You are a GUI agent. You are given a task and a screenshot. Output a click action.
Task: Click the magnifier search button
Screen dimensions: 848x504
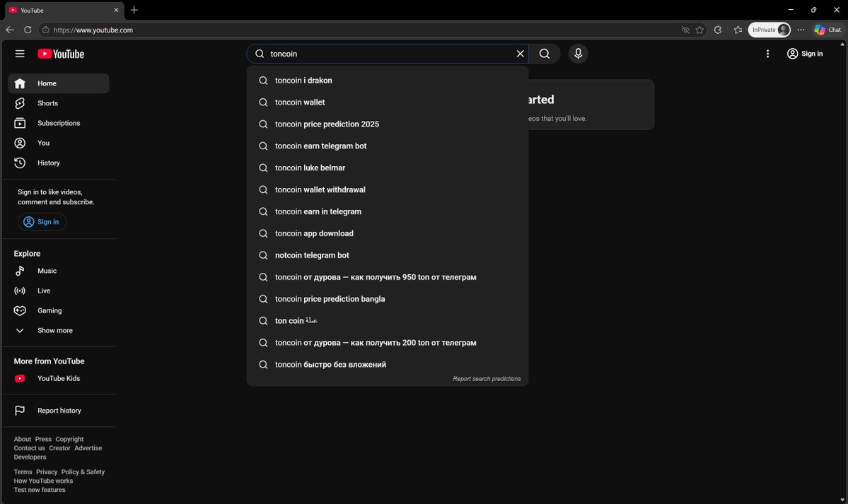pyautogui.click(x=544, y=54)
